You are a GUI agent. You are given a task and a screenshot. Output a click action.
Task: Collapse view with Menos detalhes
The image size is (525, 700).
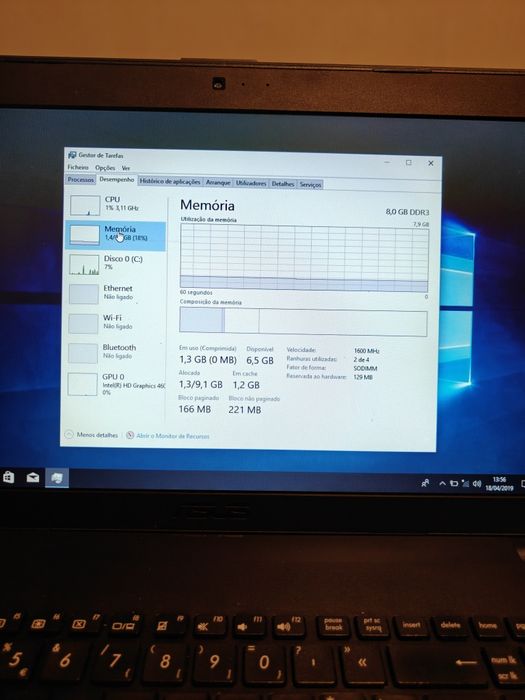coord(92,434)
